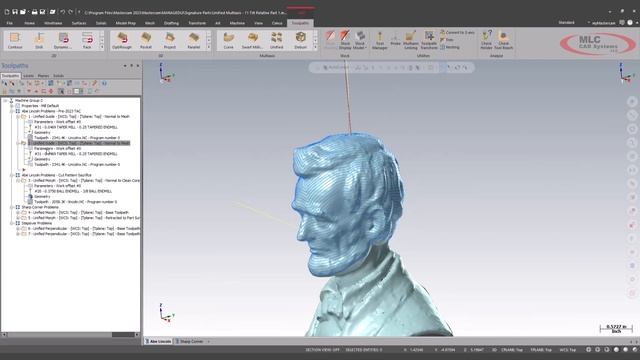The image size is (640, 360).
Task: Click the Probe utility icon
Action: [x=395, y=39]
